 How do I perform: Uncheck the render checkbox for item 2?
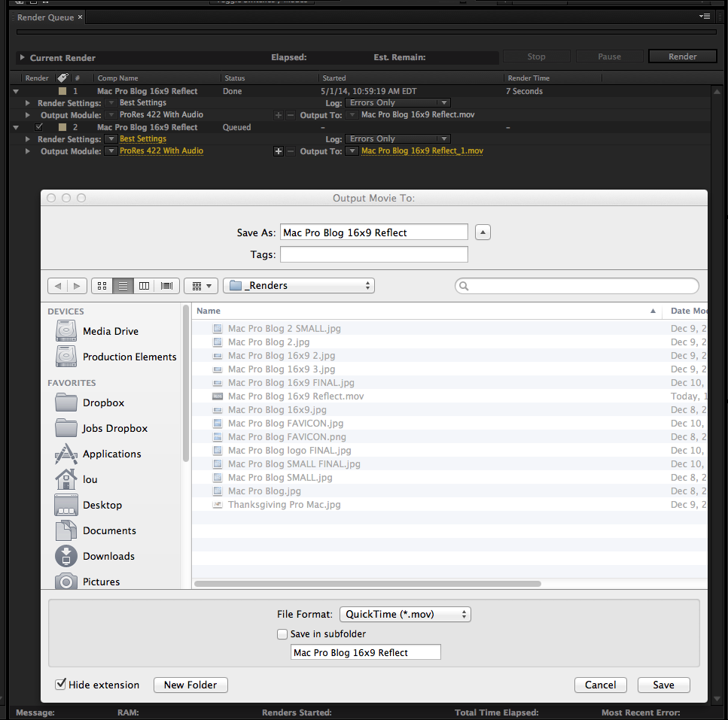point(39,126)
